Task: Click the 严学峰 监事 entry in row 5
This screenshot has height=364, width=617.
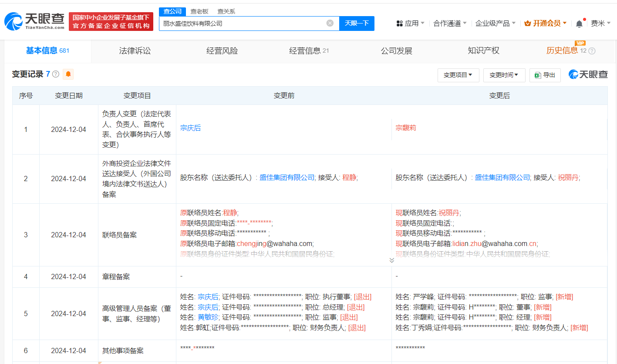Action: (484, 297)
